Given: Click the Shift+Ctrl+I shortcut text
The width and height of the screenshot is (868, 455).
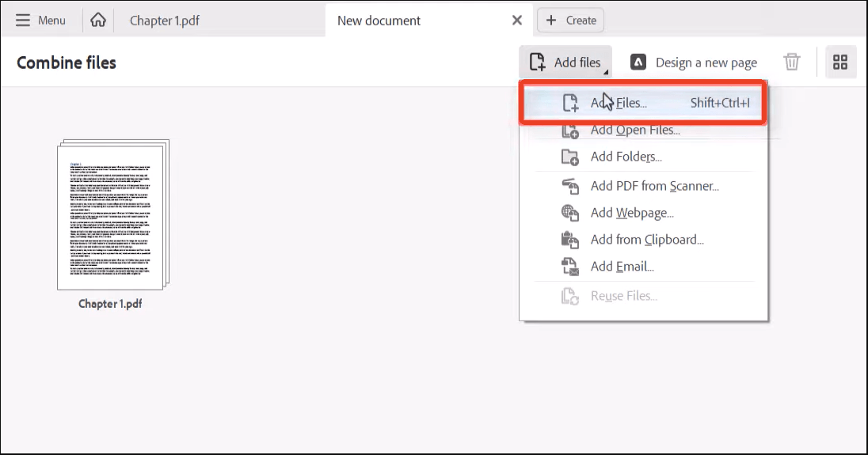Looking at the screenshot, I should point(720,103).
